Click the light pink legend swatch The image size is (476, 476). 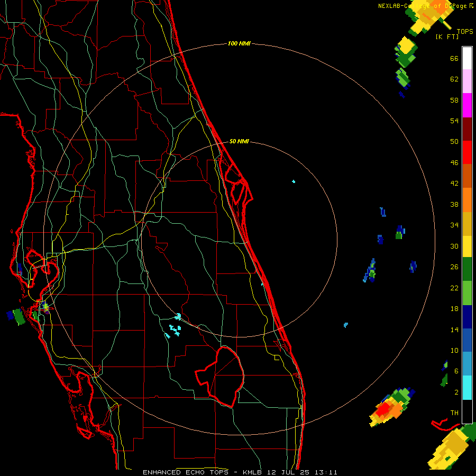click(x=467, y=81)
